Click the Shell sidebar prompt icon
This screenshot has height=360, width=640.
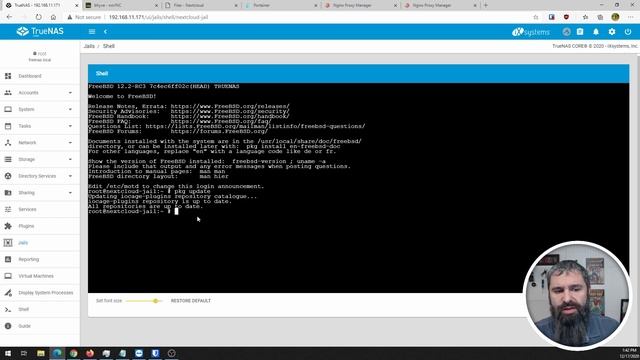click(8, 309)
